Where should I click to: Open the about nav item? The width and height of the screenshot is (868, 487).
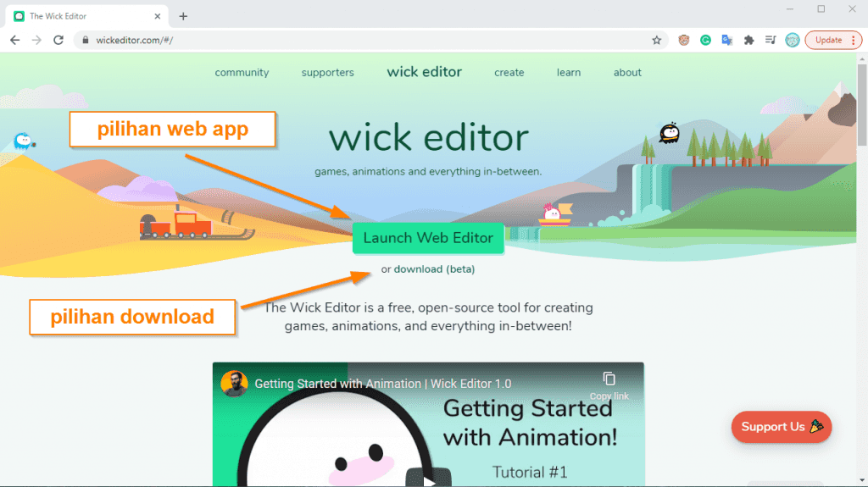pyautogui.click(x=627, y=73)
